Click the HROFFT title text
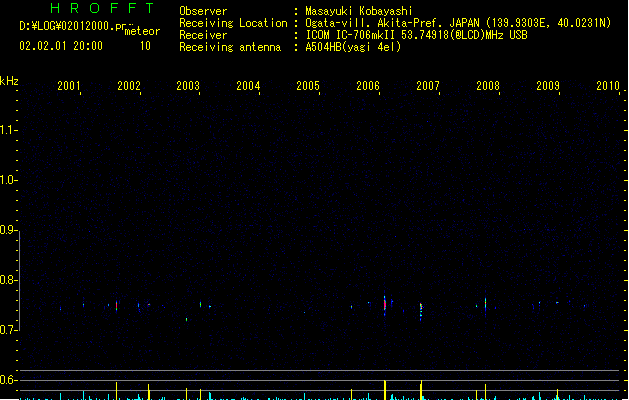The image size is (629, 400). pyautogui.click(x=103, y=8)
